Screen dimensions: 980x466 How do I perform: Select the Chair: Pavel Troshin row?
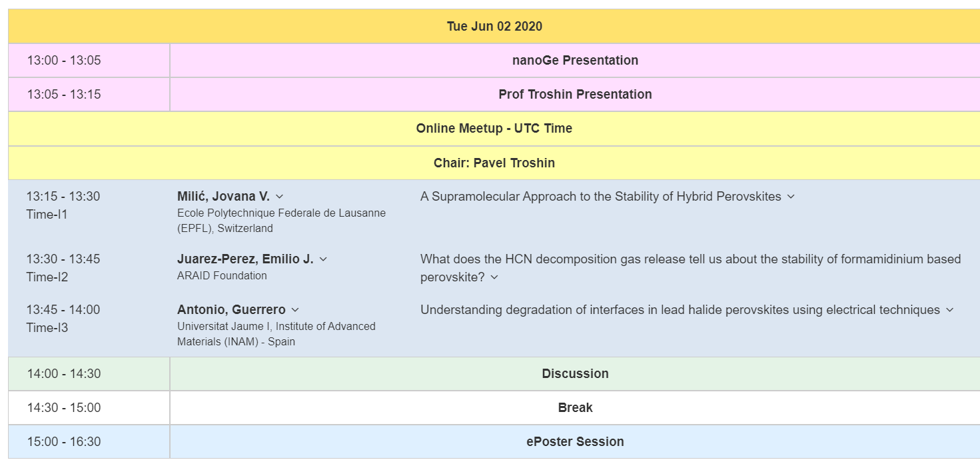coord(494,163)
